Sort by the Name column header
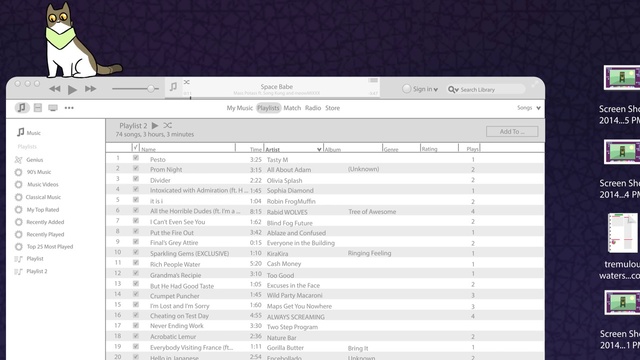The image size is (640, 360). [149, 149]
